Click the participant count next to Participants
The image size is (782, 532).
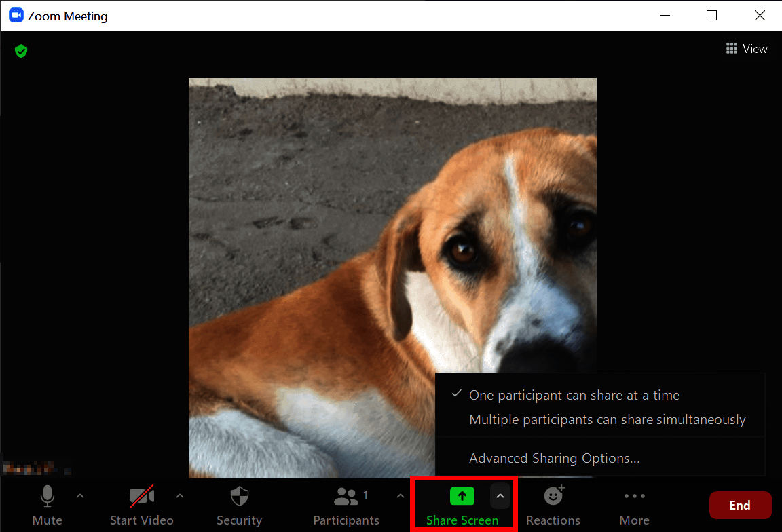point(366,495)
